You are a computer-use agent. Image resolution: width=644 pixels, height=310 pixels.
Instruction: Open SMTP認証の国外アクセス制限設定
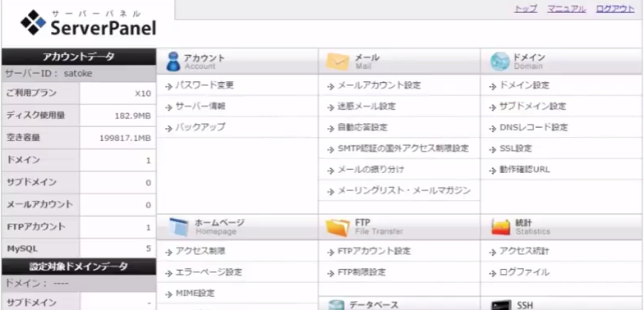[402, 148]
